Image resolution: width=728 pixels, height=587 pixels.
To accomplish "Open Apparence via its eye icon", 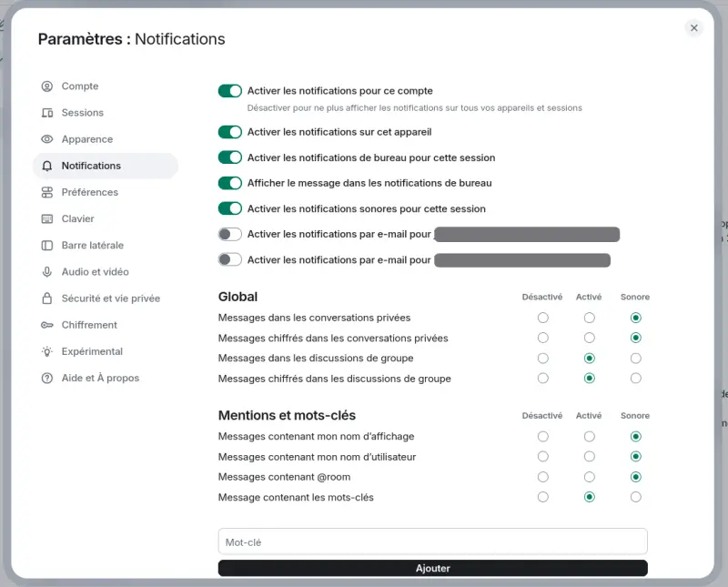I will tap(46, 139).
